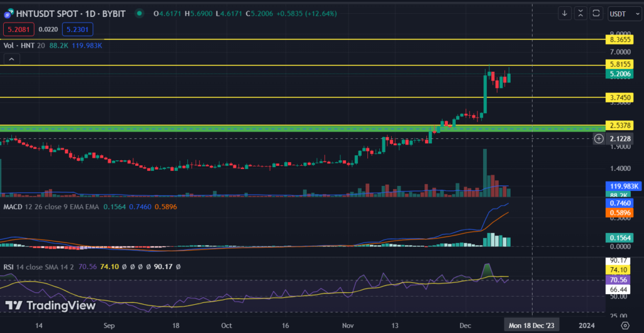
Task: Click the red sell price 5.2081 button
Action: click(x=19, y=30)
